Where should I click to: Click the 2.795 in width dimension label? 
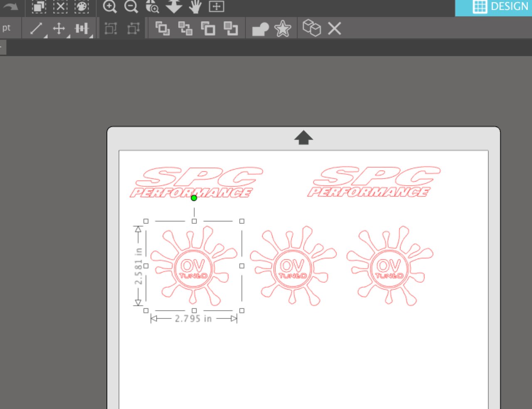coord(193,319)
